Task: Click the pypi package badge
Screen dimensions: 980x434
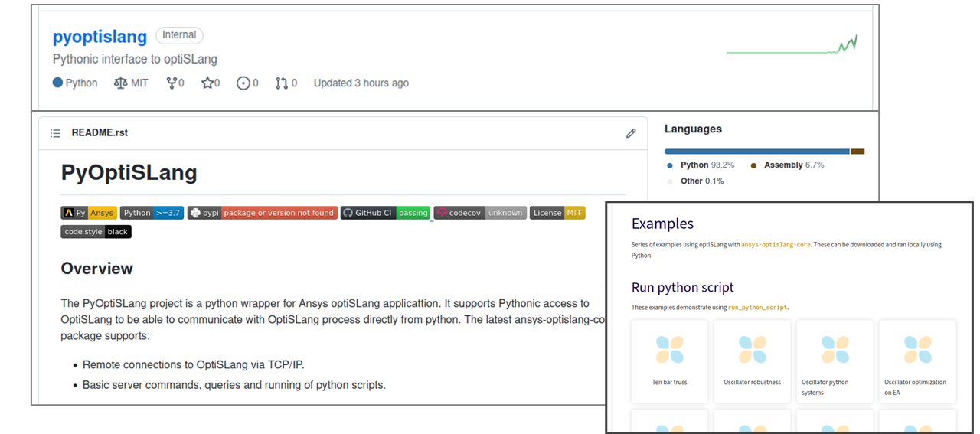Action: (x=262, y=213)
